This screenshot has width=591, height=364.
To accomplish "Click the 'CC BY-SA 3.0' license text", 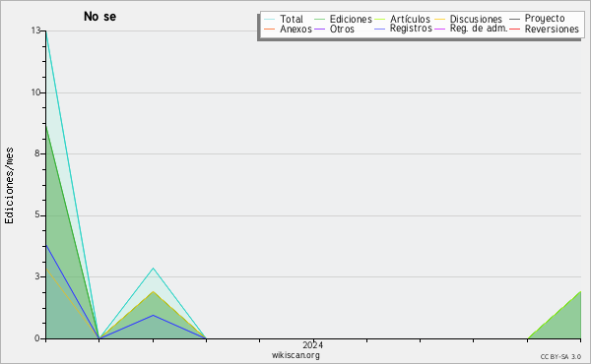I will pos(560,357).
